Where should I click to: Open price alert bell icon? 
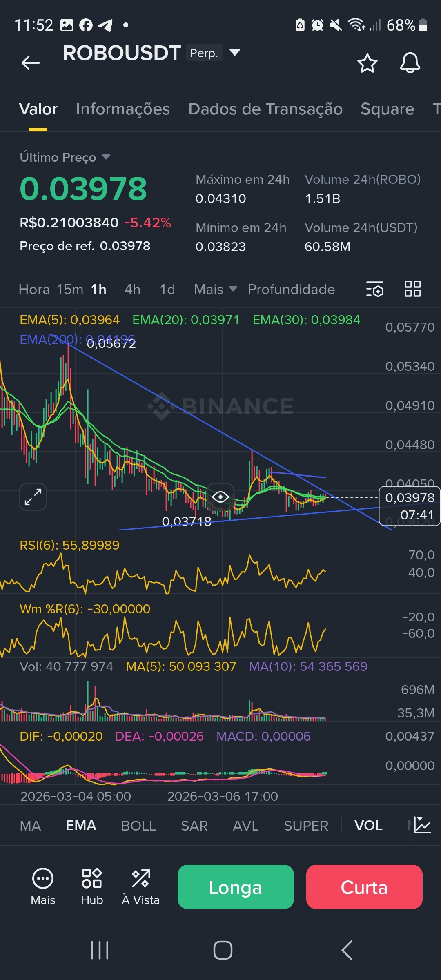[x=410, y=63]
